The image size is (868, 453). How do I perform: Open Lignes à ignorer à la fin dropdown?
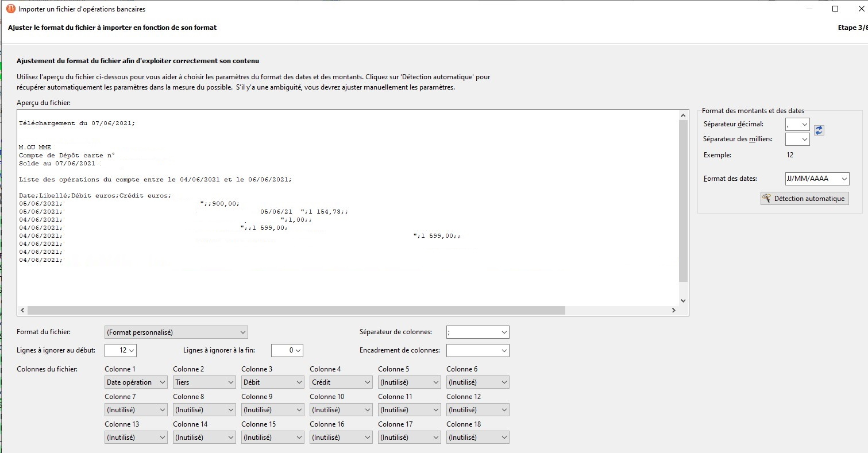287,350
